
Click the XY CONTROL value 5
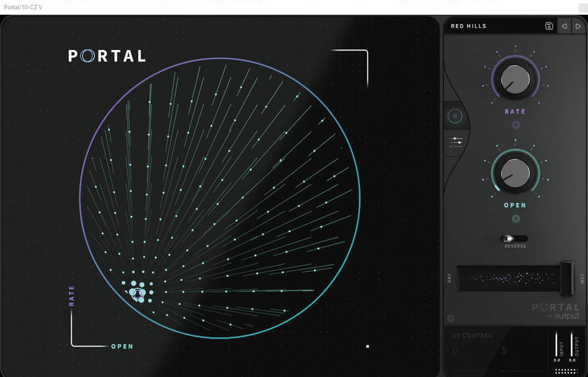pos(505,351)
